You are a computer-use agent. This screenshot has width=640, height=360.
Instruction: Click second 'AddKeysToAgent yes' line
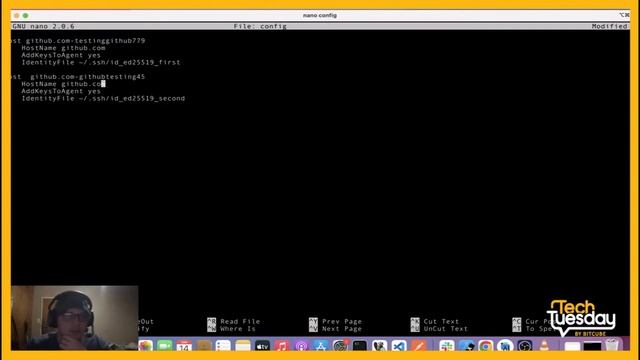tap(61, 91)
